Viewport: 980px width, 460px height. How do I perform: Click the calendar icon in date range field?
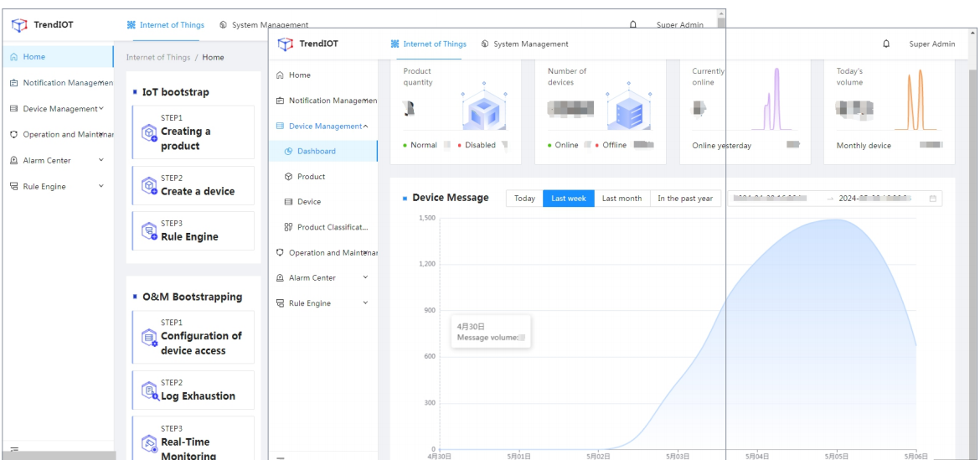(932, 199)
